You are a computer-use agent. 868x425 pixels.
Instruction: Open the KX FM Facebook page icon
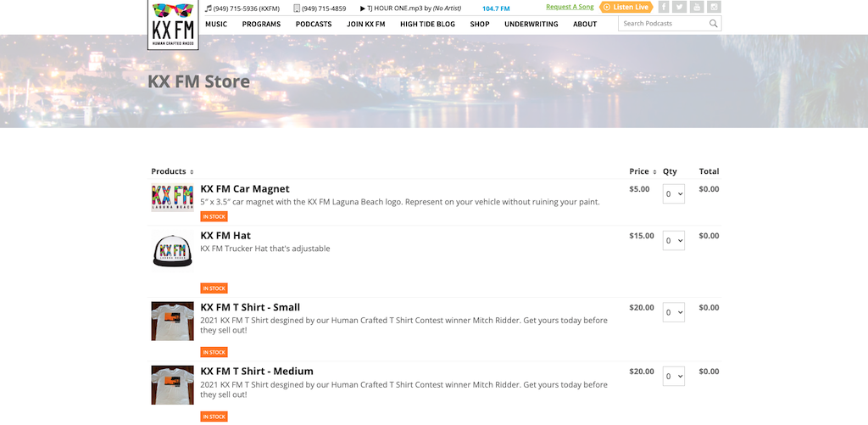(x=663, y=7)
